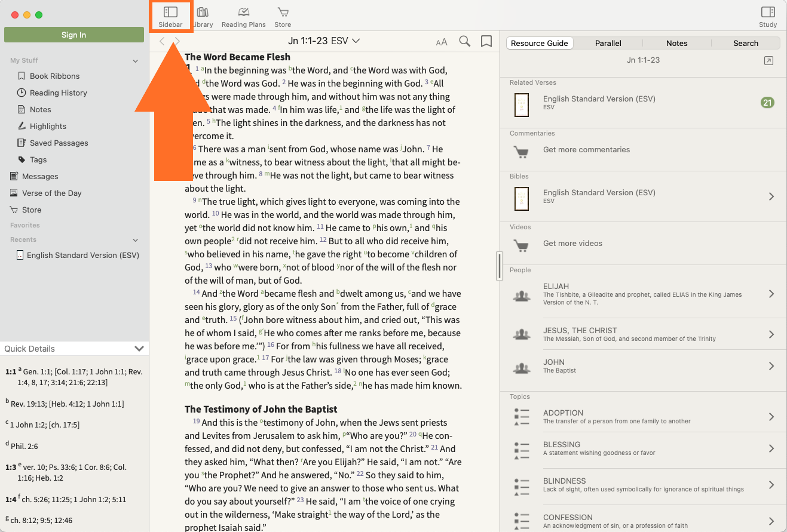Open Notes in the sidebar
Viewport: 787px width, 532px height.
click(x=41, y=109)
